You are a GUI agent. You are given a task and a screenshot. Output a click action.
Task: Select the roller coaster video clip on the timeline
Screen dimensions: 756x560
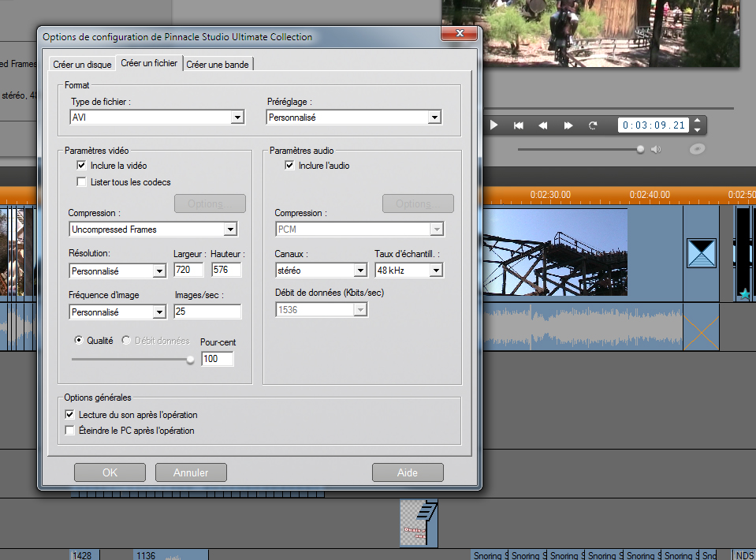(555, 252)
